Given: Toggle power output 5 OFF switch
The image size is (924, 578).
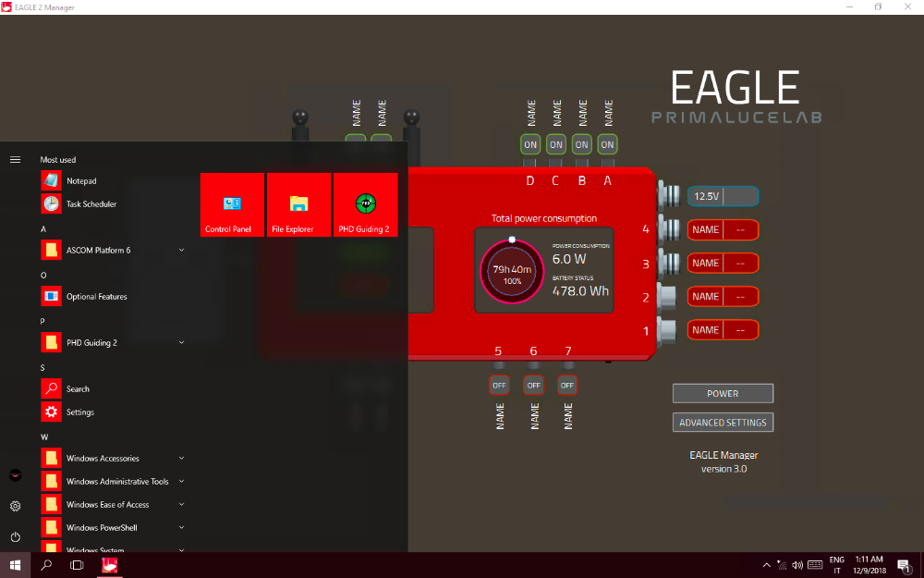Looking at the screenshot, I should [x=499, y=385].
